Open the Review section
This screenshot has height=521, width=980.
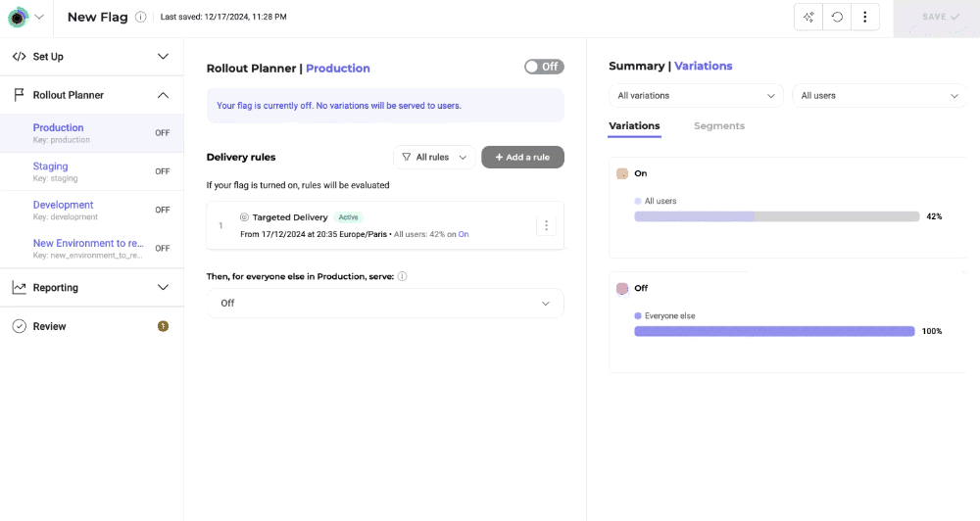92,326
